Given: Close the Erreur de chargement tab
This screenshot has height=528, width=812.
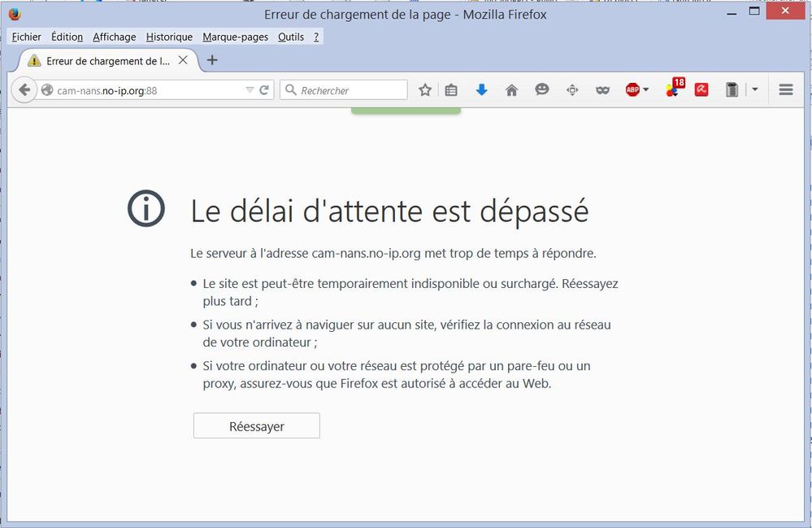Looking at the screenshot, I should tap(183, 60).
